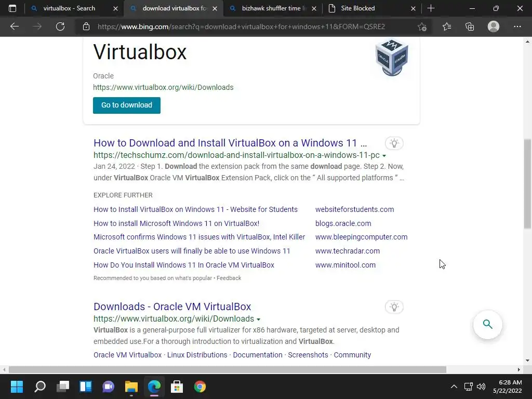
Task: Open Chat app on taskbar
Action: point(108,387)
